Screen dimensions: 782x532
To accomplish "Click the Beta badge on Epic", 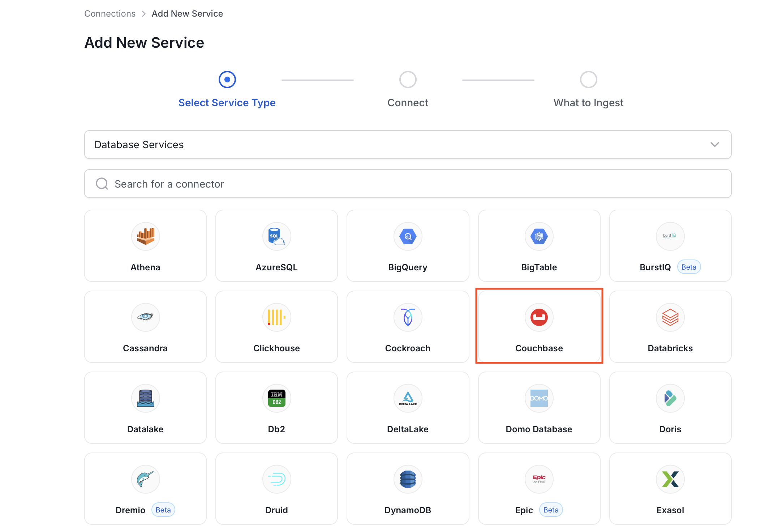I will 551,510.
